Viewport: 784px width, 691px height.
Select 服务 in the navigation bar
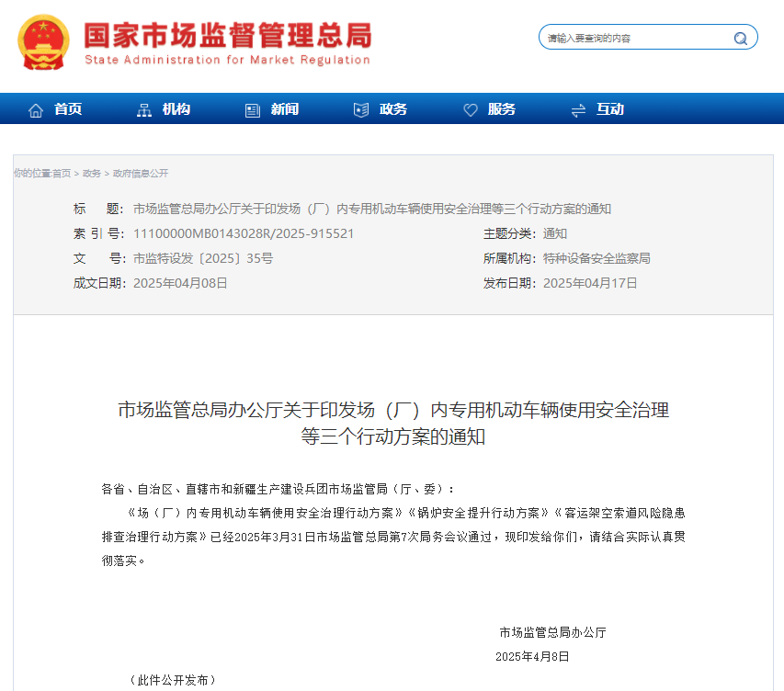pyautogui.click(x=501, y=108)
